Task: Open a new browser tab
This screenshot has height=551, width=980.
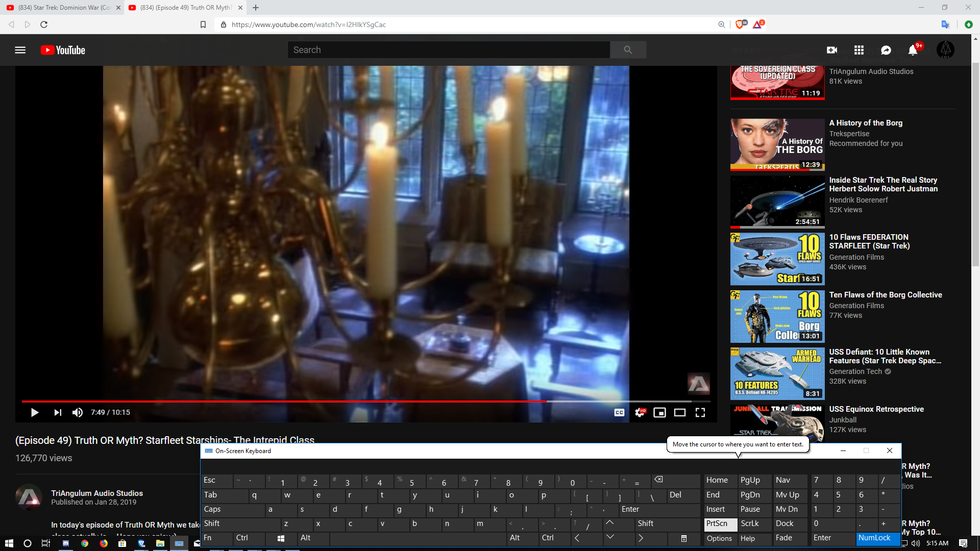Action: [256, 8]
